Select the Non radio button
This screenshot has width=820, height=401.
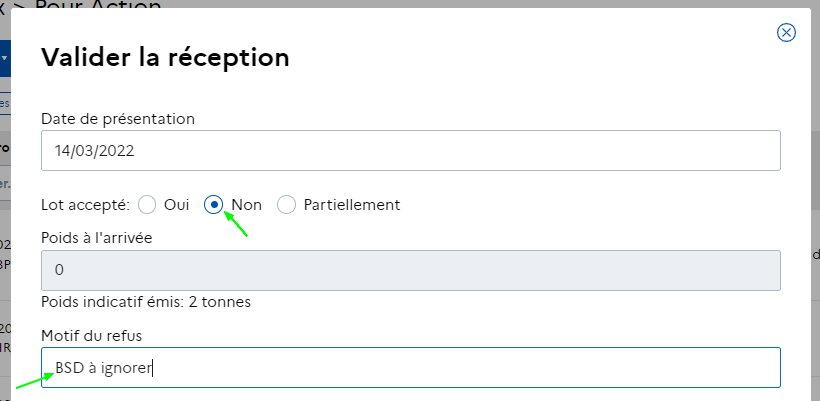point(213,205)
